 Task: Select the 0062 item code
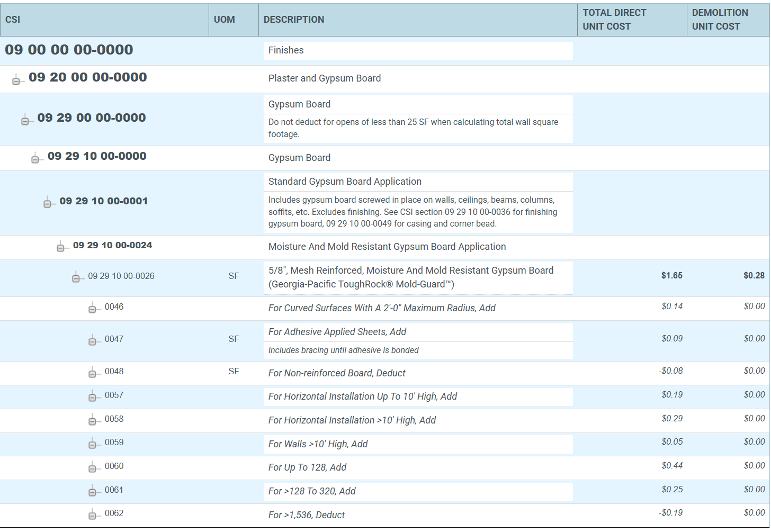coord(114,513)
